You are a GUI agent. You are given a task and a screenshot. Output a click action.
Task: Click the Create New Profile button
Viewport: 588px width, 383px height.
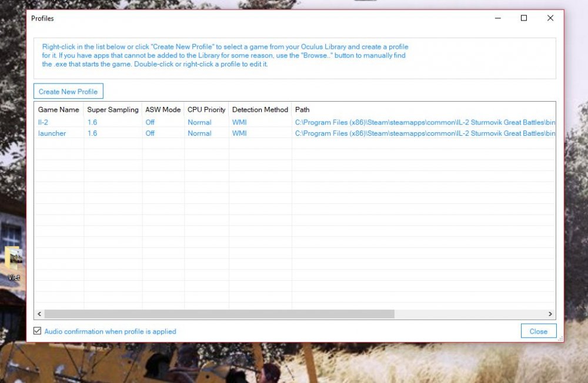coord(68,92)
